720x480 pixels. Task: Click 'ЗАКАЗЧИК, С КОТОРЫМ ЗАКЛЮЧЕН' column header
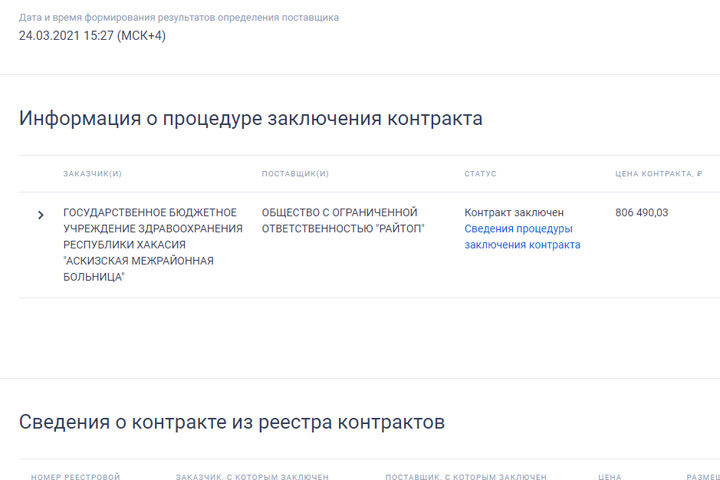pos(252,477)
